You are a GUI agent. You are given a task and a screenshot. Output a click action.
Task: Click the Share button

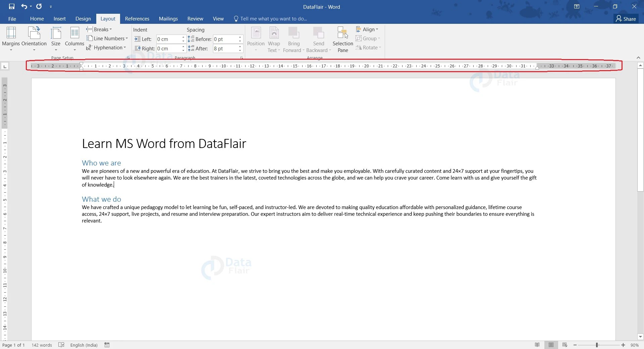coord(626,19)
